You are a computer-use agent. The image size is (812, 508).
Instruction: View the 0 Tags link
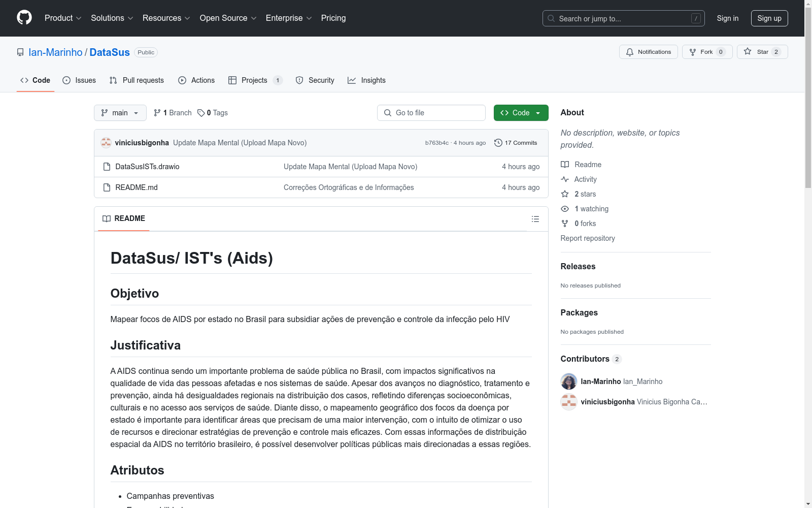(x=213, y=113)
